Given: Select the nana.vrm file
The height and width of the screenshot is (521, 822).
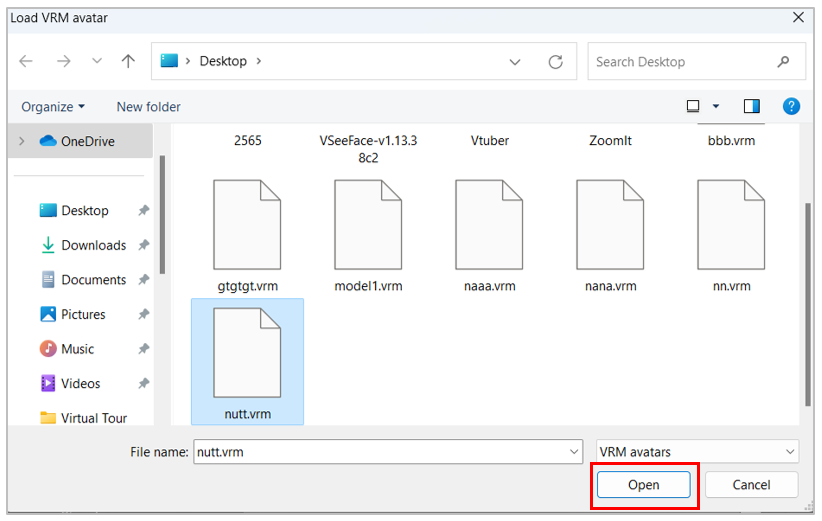Looking at the screenshot, I should click(x=610, y=225).
